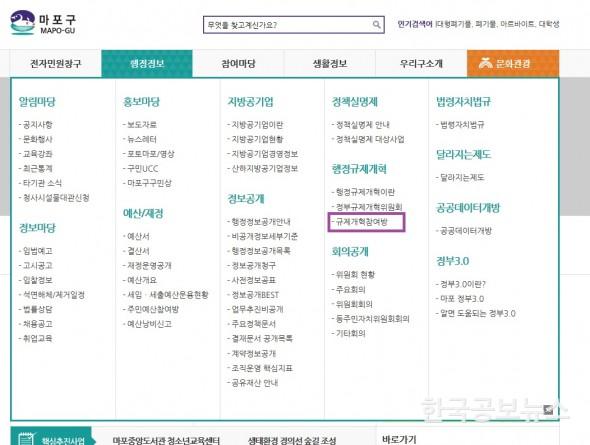Open the 사전정보공표 link
Image resolution: width=590 pixels, height=445 pixels.
[x=253, y=280]
